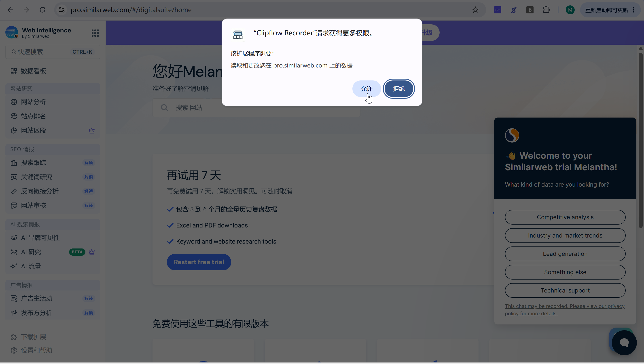644x364 pixels.
Task: Click the Web Intelligence logo
Action: pos(12,32)
